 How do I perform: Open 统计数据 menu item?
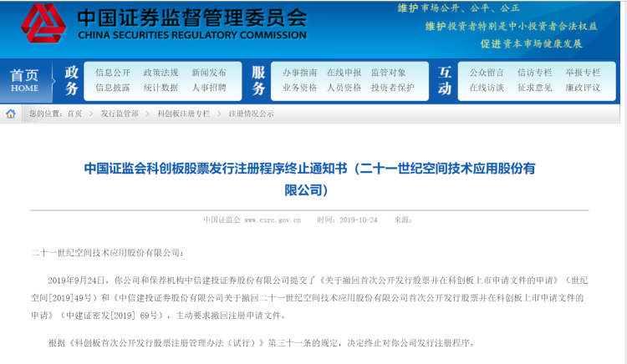point(161,88)
